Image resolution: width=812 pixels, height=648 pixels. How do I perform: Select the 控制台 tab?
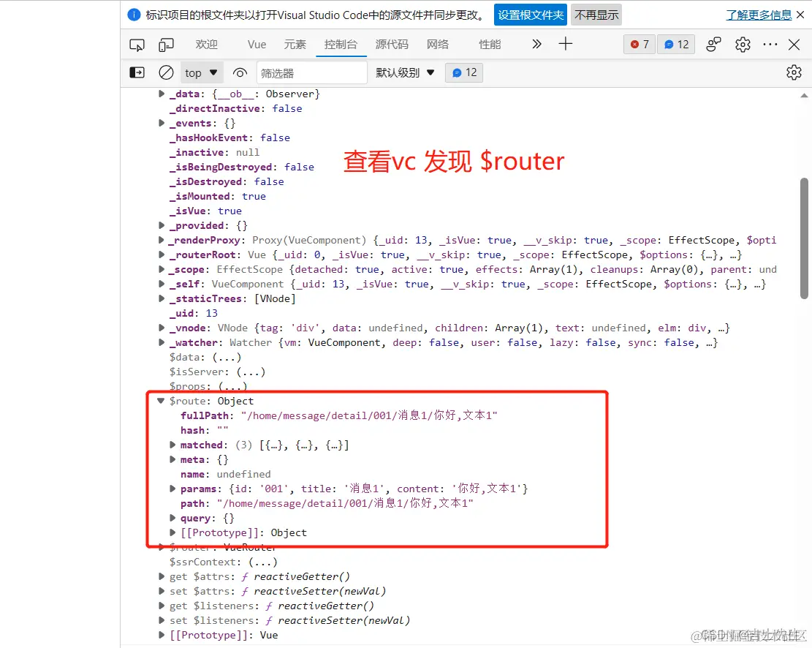tap(341, 45)
